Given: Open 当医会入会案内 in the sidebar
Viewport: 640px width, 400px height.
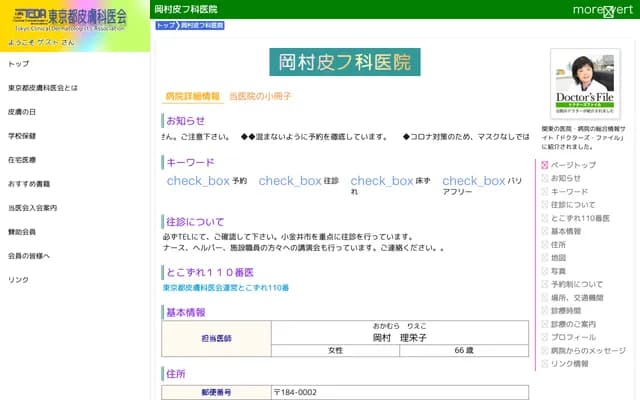Looking at the screenshot, I should [32, 208].
